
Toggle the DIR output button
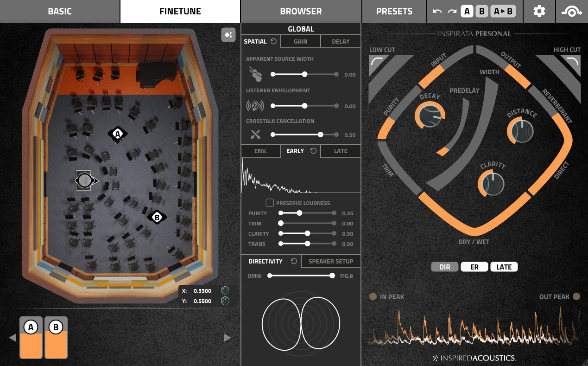(444, 267)
